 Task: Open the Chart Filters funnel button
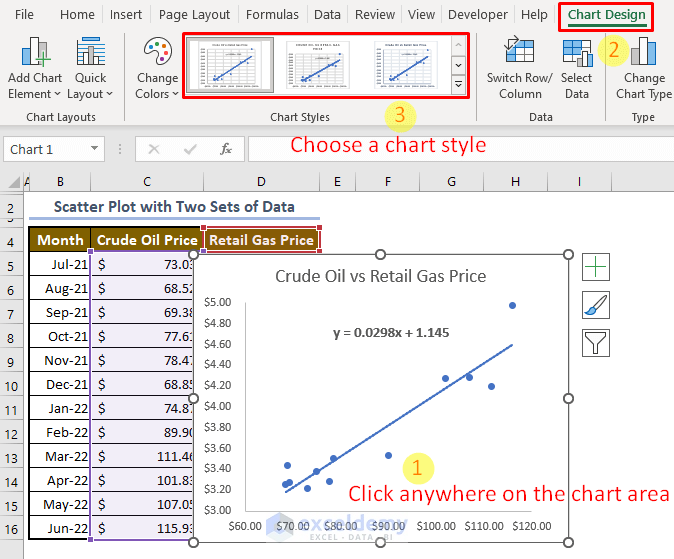(595, 343)
